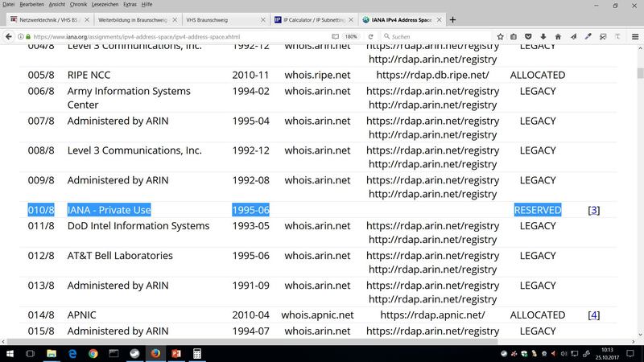Switch to Firefox taskbar button
This screenshot has width=644, height=362.
155,353
